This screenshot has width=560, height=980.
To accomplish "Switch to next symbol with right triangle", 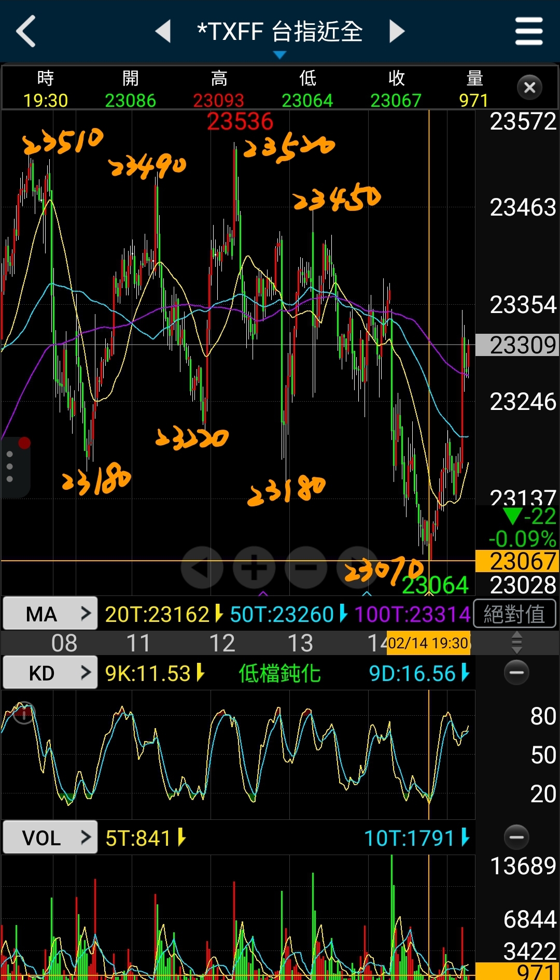I will click(397, 31).
